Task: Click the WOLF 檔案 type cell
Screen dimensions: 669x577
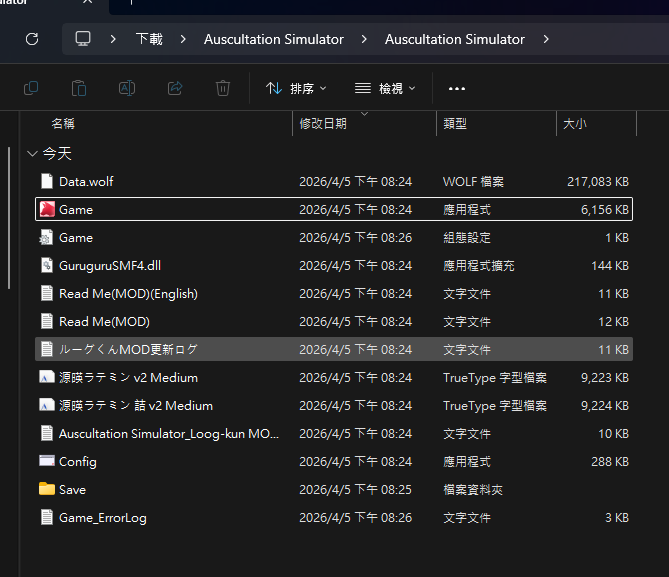Action: pyautogui.click(x=473, y=182)
